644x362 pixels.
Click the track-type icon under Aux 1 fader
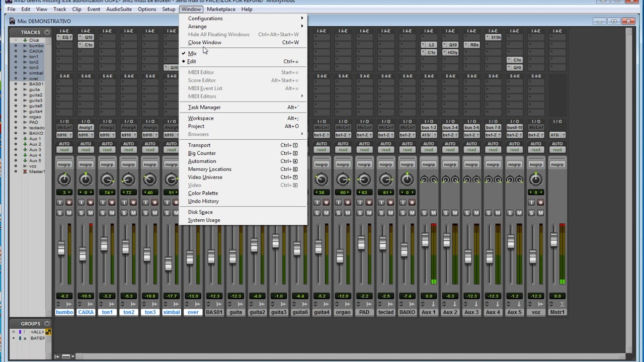tap(433, 304)
